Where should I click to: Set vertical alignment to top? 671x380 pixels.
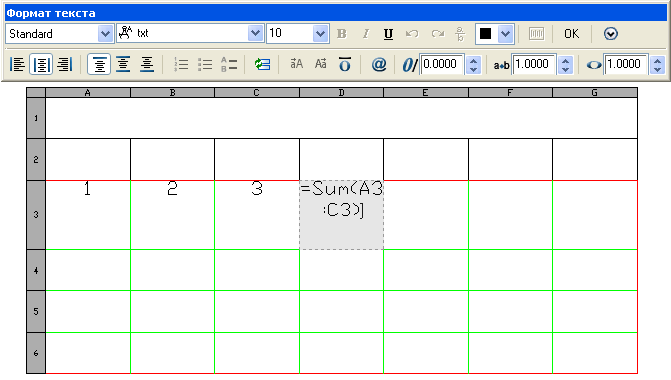point(99,65)
